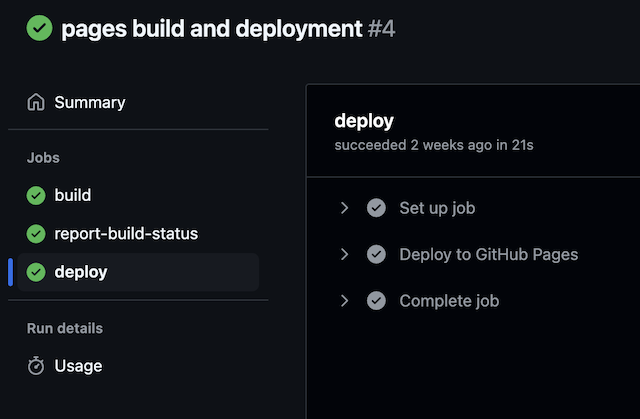
Task: Click the succeeded 2 weeks ago in 21s text
Action: click(434, 145)
